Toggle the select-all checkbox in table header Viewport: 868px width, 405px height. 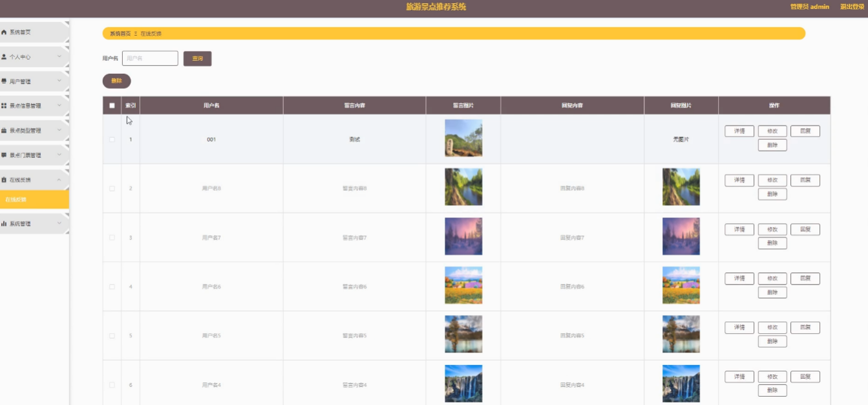coord(112,105)
